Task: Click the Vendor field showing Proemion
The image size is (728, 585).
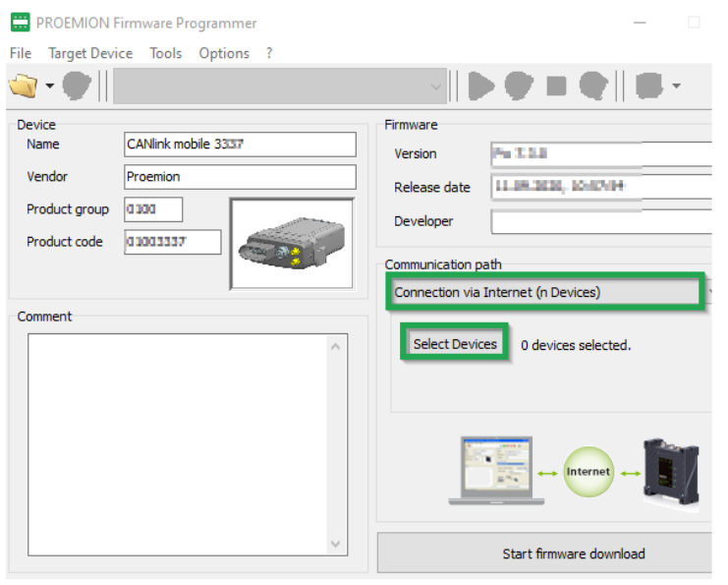Action: click(x=240, y=177)
